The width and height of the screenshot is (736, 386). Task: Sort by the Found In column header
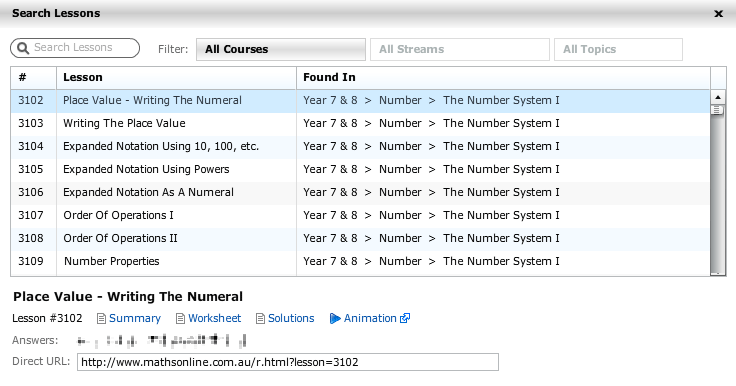(503, 77)
